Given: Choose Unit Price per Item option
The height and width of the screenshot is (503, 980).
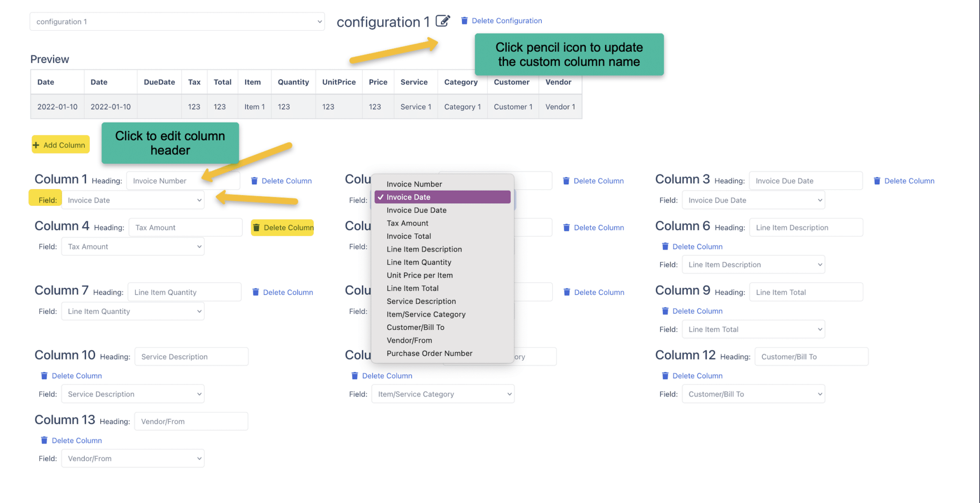Looking at the screenshot, I should click(x=419, y=275).
